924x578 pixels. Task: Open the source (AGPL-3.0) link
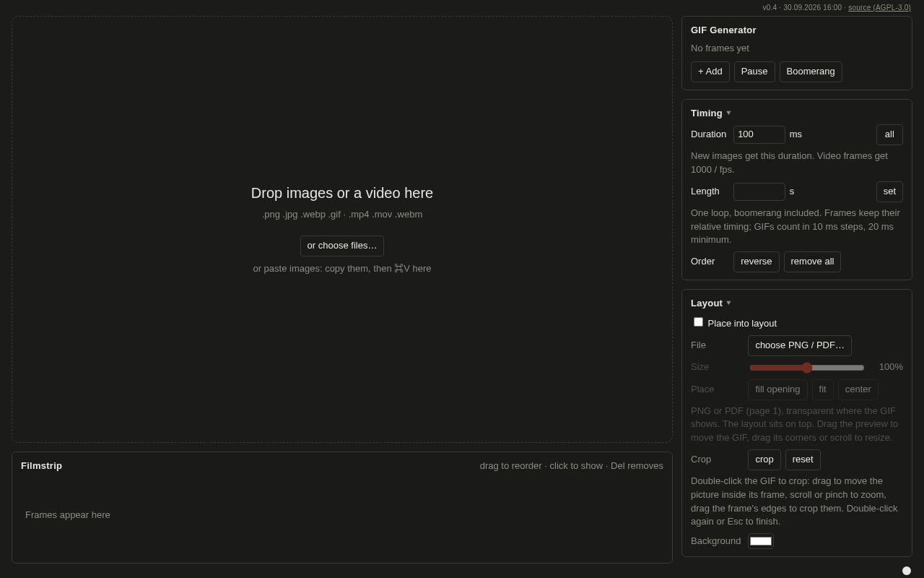tap(879, 7)
